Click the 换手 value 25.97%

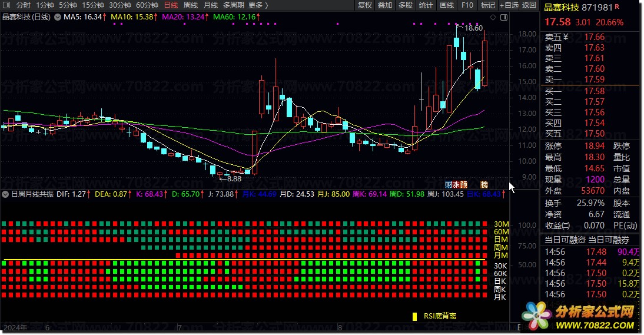click(590, 203)
